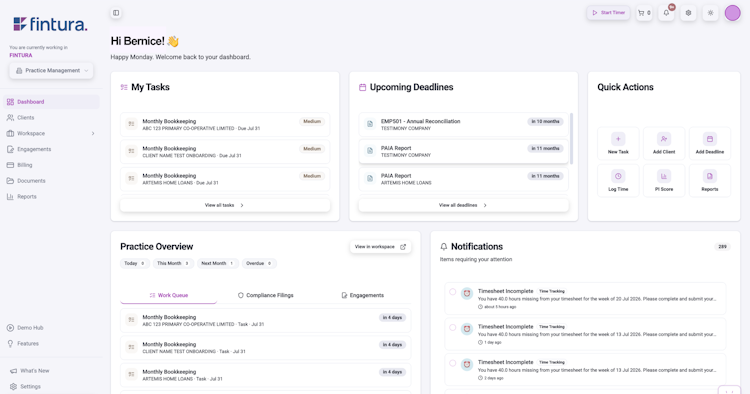Click alarm clock icon on 20 Jul notification
This screenshot has height=394, width=750.
tap(467, 293)
